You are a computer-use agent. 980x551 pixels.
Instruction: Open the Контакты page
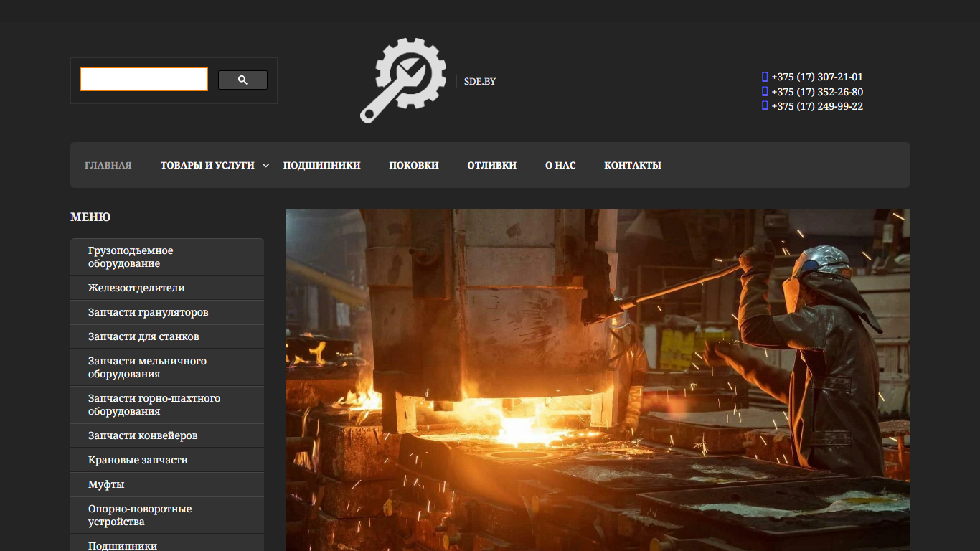tap(633, 165)
